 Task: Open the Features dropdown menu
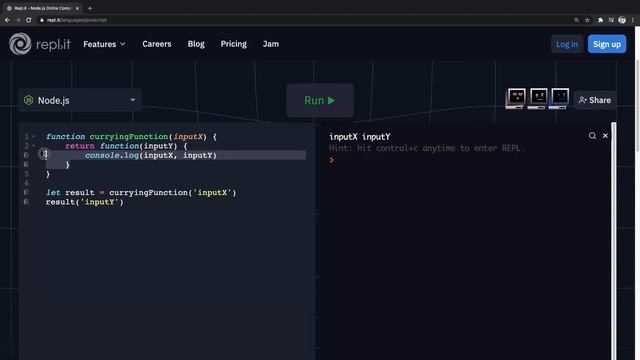coord(104,44)
